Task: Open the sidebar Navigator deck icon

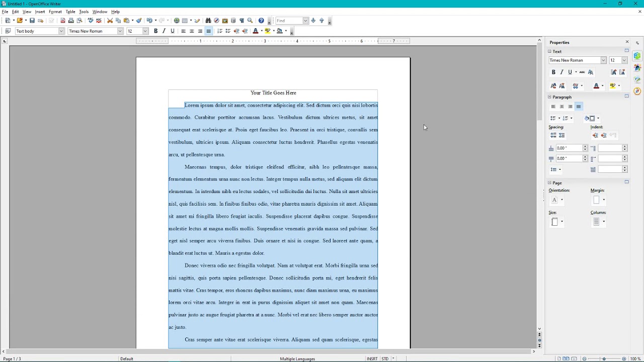Action: tap(637, 91)
